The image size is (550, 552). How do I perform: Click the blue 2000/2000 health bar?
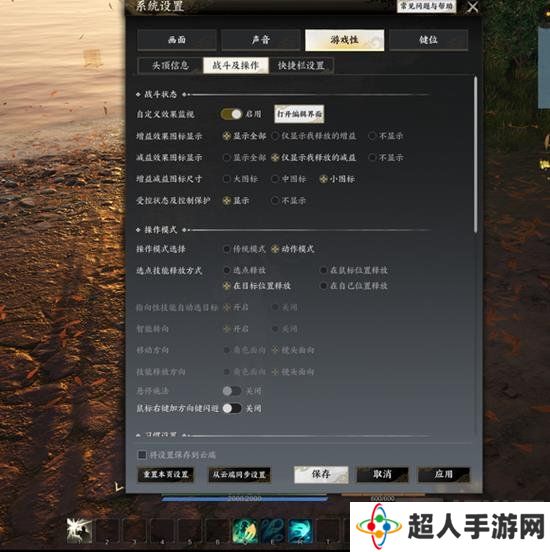click(244, 498)
